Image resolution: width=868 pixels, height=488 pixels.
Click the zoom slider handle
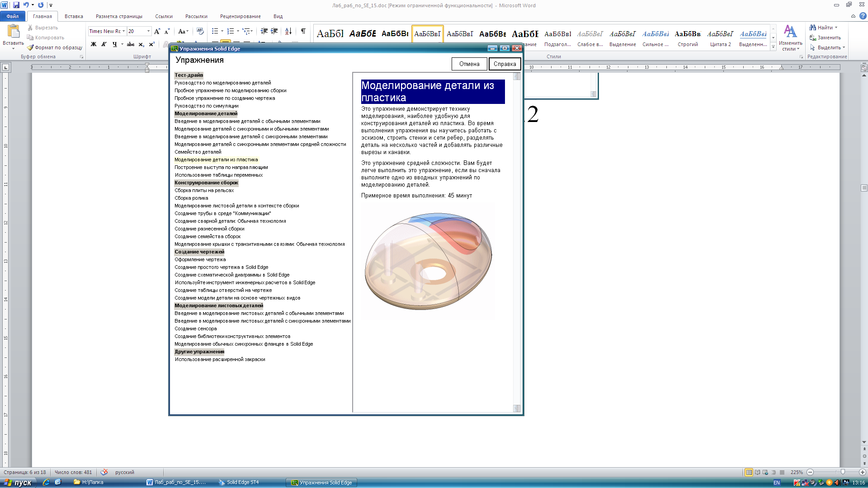[842, 472]
